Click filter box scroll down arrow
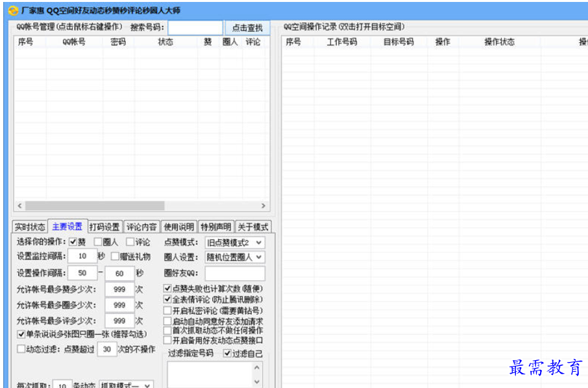Screen dimensions: 588x388 (x=257, y=382)
